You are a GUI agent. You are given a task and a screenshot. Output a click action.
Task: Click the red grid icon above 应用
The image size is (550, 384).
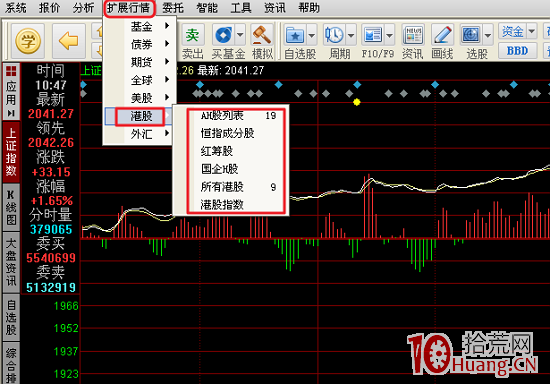point(11,71)
